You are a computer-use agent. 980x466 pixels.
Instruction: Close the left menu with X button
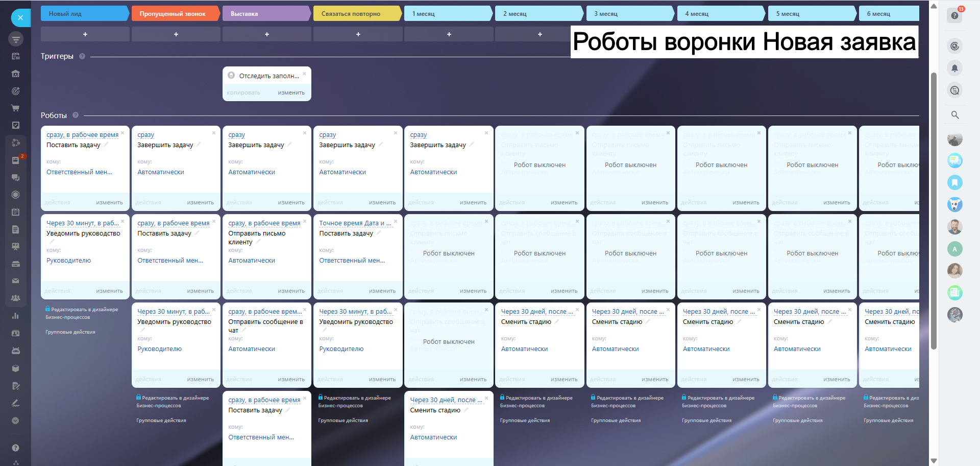pyautogui.click(x=20, y=18)
